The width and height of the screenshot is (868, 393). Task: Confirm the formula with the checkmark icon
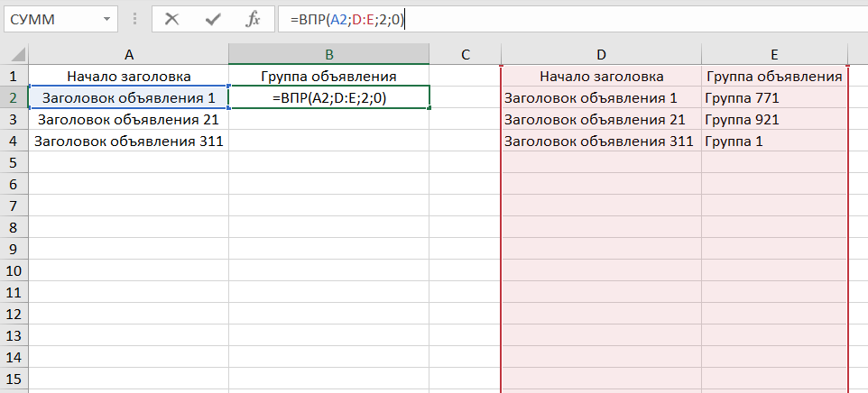pyautogui.click(x=213, y=18)
